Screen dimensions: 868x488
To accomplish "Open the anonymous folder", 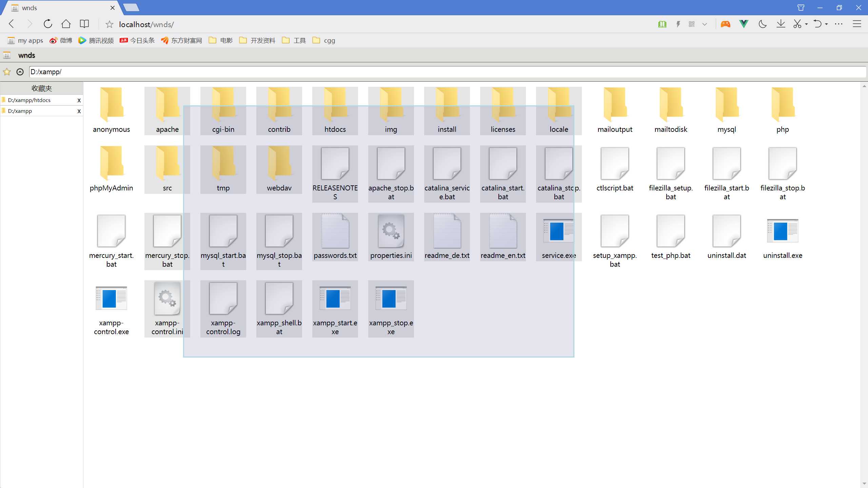I will (111, 111).
